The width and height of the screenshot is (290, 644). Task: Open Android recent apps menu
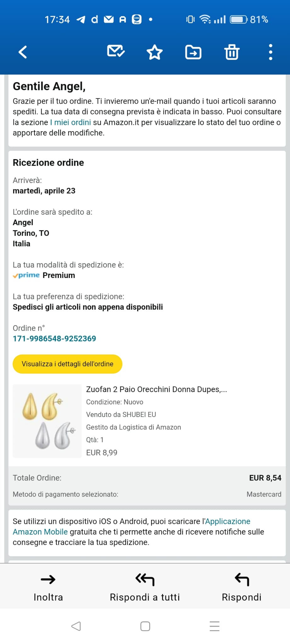coord(214,626)
